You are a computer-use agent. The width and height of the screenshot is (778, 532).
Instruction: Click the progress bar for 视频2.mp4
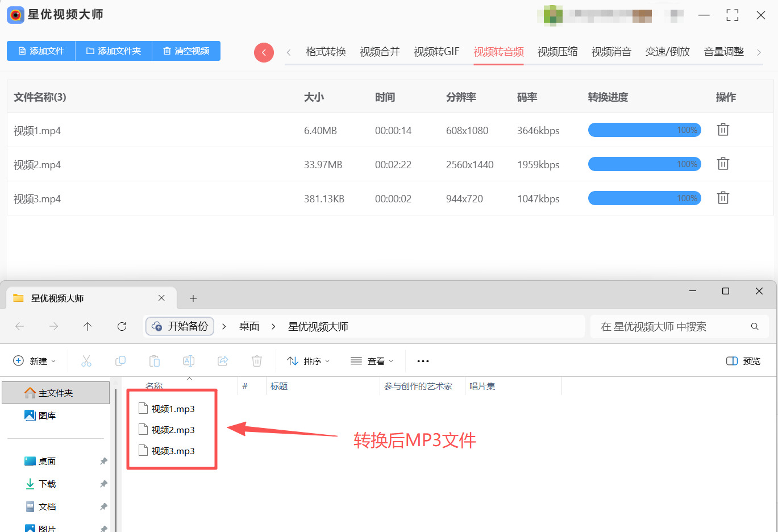644,164
